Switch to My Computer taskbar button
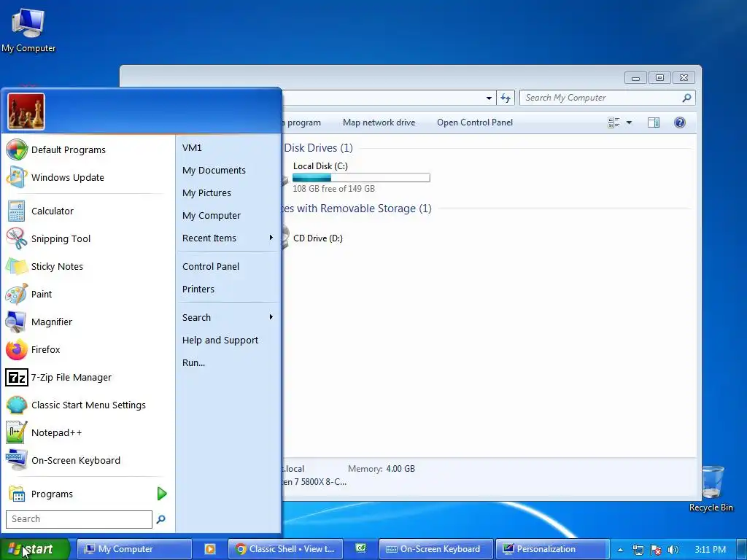This screenshot has height=560, width=747. (134, 549)
